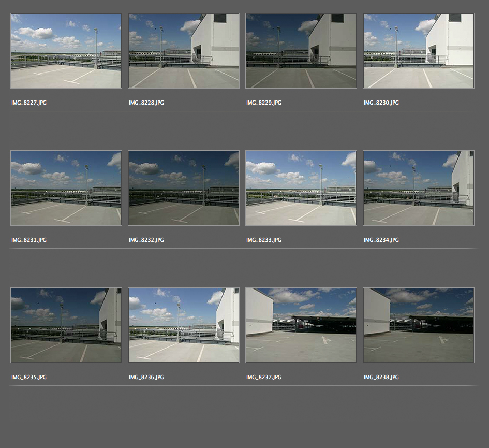Pick the dark IMG_8232.JPG thumbnail
This screenshot has width=489, height=448.
pos(184,188)
